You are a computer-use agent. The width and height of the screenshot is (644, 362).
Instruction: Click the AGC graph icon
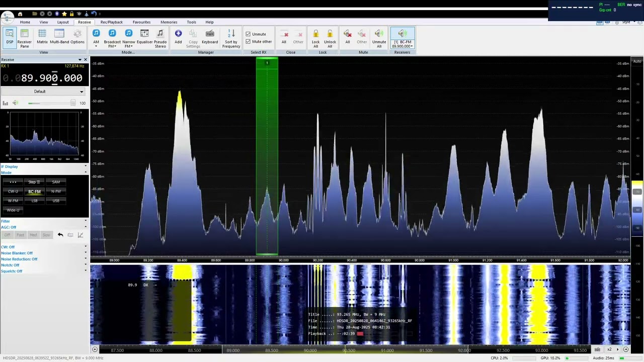pos(80,235)
